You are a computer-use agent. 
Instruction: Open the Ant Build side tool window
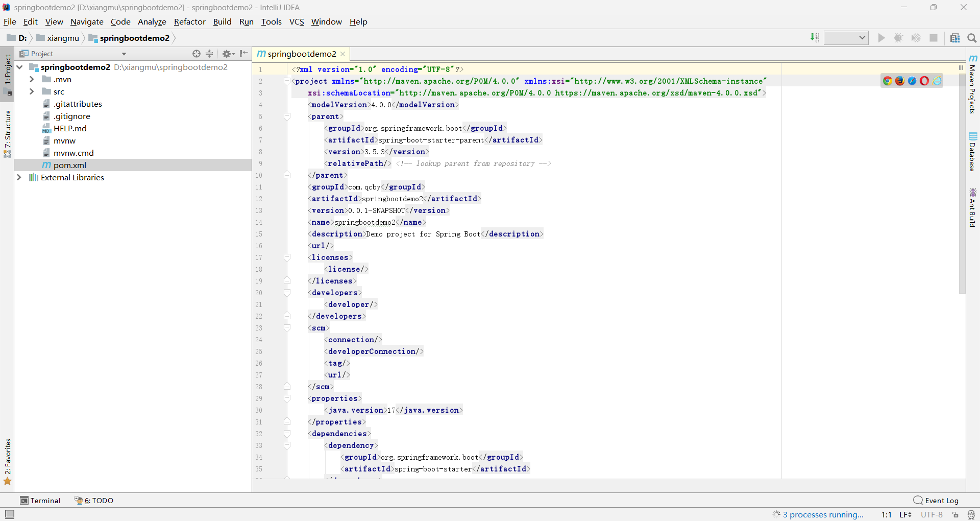click(x=973, y=207)
